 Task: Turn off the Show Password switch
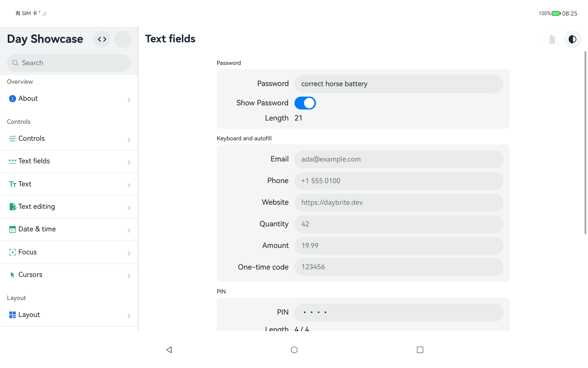(x=305, y=103)
